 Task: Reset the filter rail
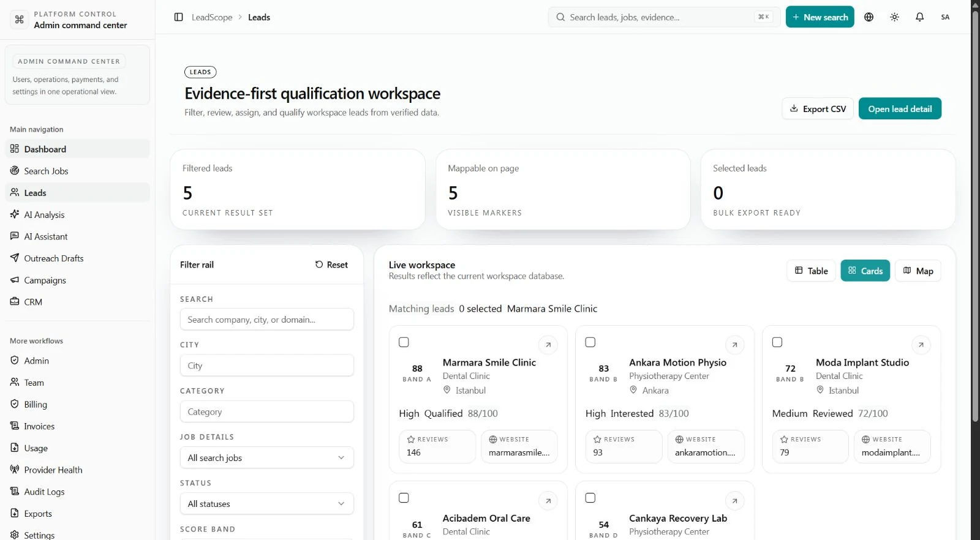tap(331, 264)
